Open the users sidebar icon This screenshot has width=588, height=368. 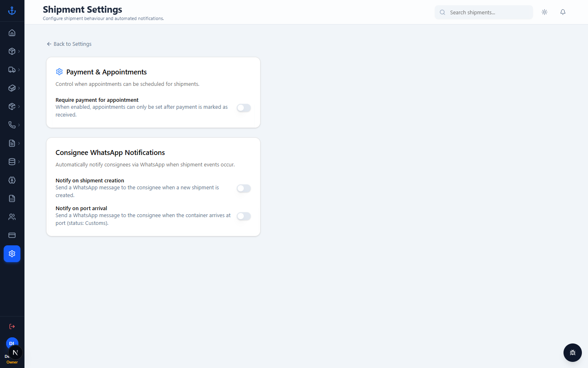click(12, 217)
